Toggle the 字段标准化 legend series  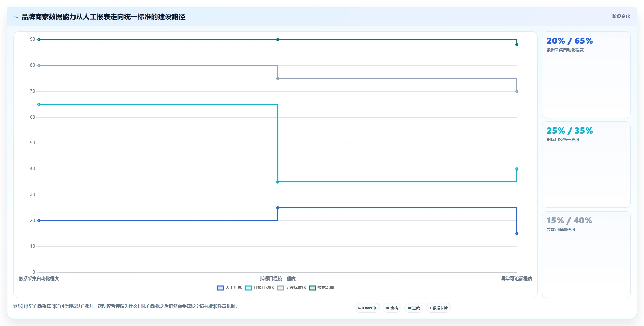[x=291, y=288]
